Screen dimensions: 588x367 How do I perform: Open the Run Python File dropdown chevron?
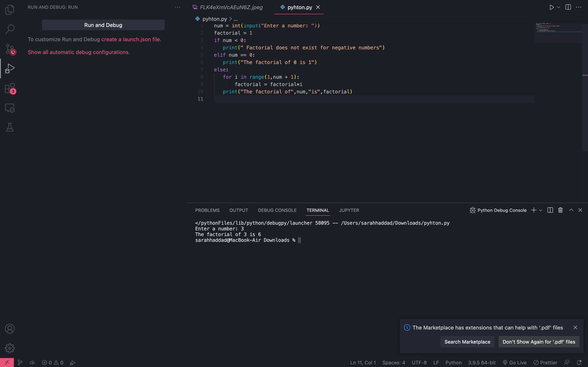click(x=558, y=7)
